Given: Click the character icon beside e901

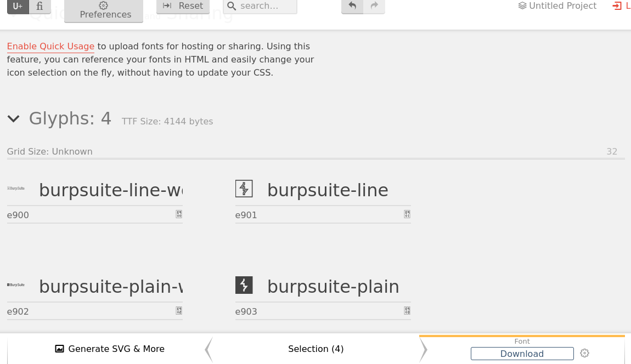Looking at the screenshot, I should pyautogui.click(x=407, y=214).
